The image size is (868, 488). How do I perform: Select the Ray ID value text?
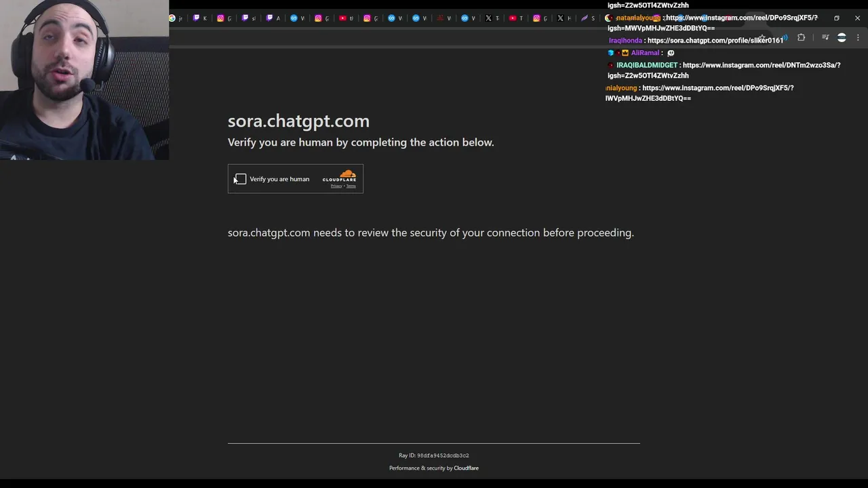pyautogui.click(x=443, y=455)
